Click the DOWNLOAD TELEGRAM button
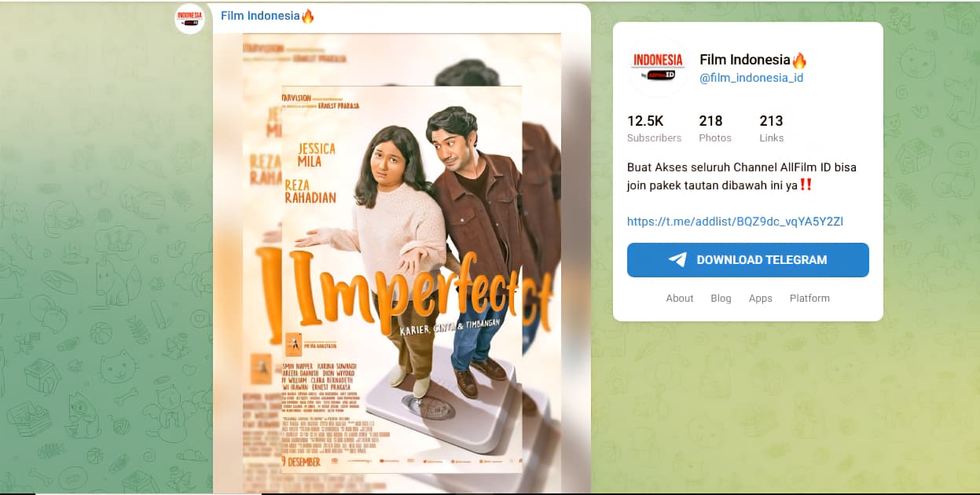Viewport: 980px width, 495px height. coord(748,260)
